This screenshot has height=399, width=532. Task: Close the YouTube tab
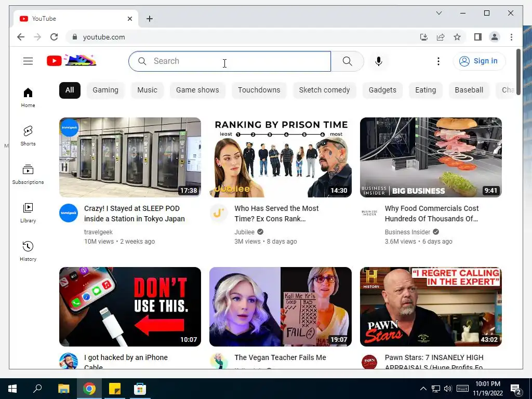129,19
